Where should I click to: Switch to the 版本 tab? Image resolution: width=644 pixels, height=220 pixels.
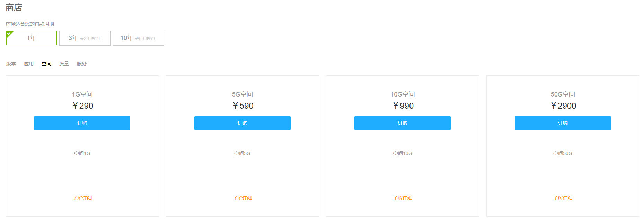coord(11,64)
